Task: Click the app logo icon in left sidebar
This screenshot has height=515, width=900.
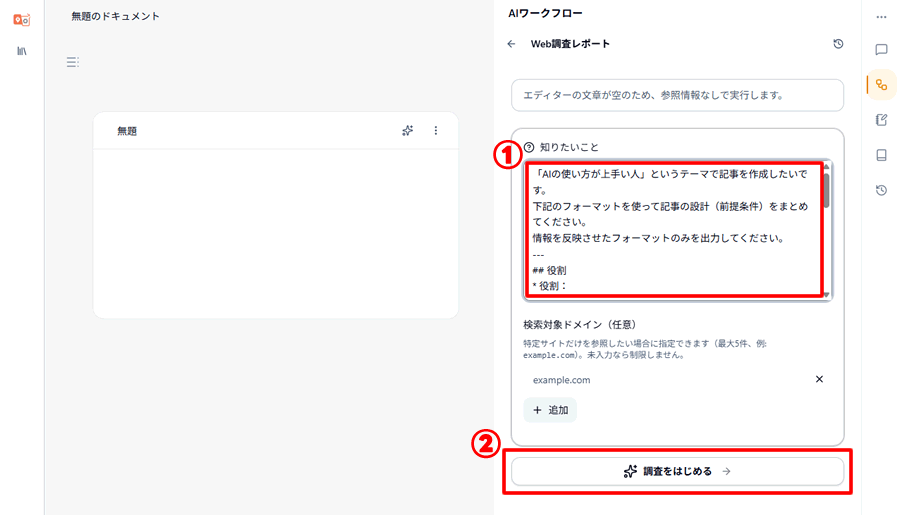Action: 21,20
